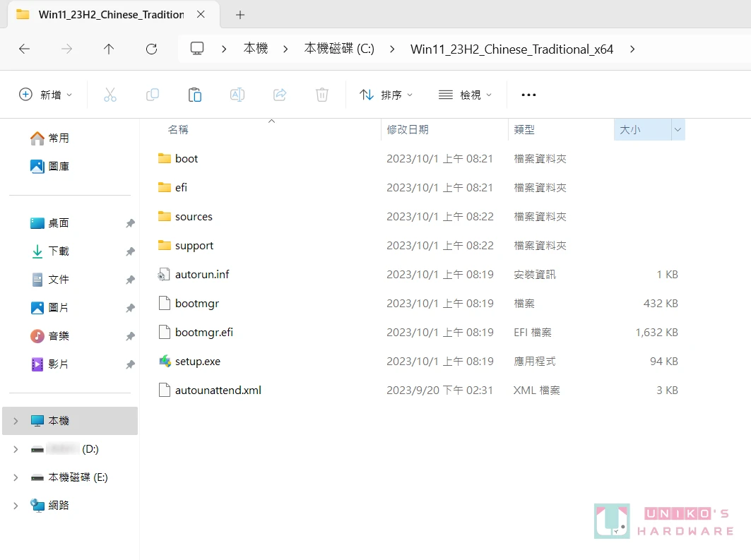Select the boot folder icon
Image resolution: width=751 pixels, height=560 pixels.
coord(165,158)
